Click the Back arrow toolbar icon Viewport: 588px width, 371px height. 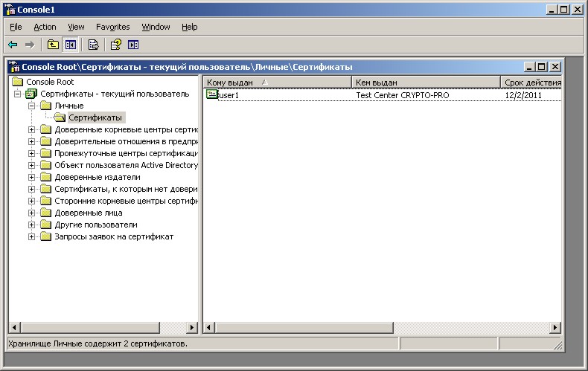13,45
